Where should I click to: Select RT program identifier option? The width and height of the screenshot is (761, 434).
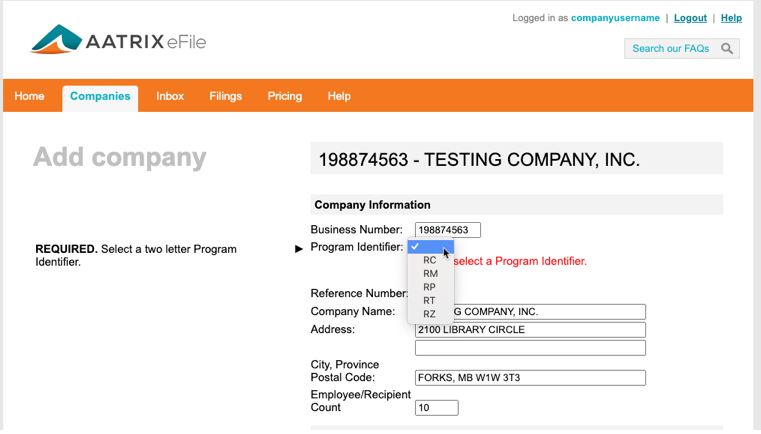[429, 300]
